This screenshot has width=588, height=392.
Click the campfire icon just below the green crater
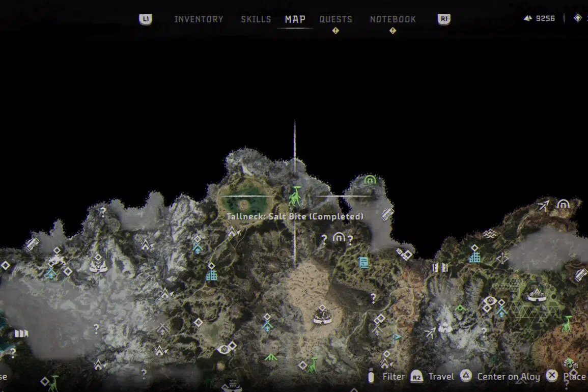233,232
